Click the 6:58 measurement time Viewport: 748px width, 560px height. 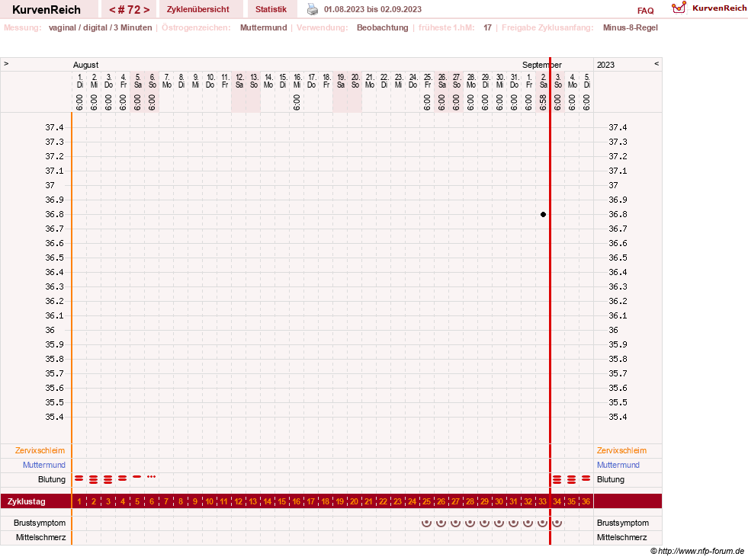[x=543, y=102]
